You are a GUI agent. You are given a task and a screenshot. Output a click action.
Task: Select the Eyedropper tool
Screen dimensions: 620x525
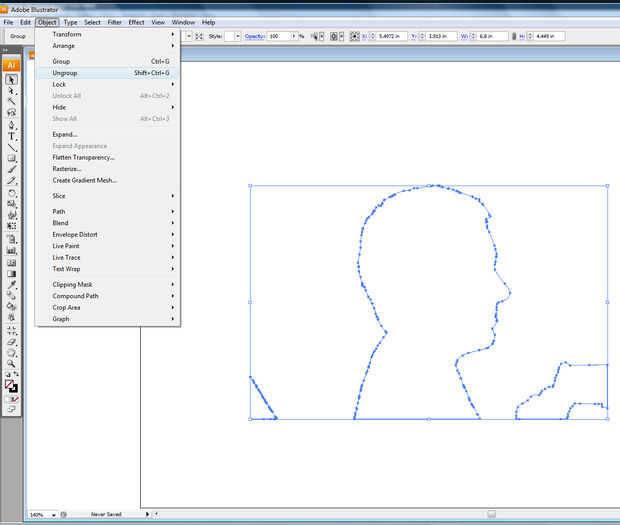click(12, 284)
